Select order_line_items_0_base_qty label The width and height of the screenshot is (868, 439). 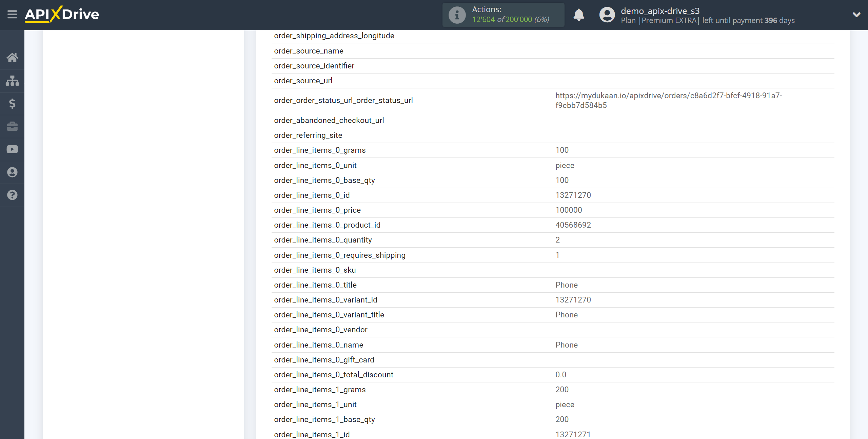coord(324,180)
